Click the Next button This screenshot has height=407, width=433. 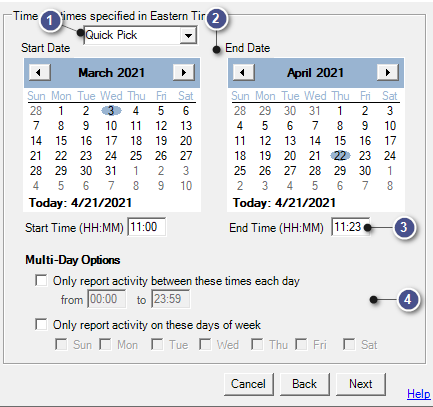[361, 384]
